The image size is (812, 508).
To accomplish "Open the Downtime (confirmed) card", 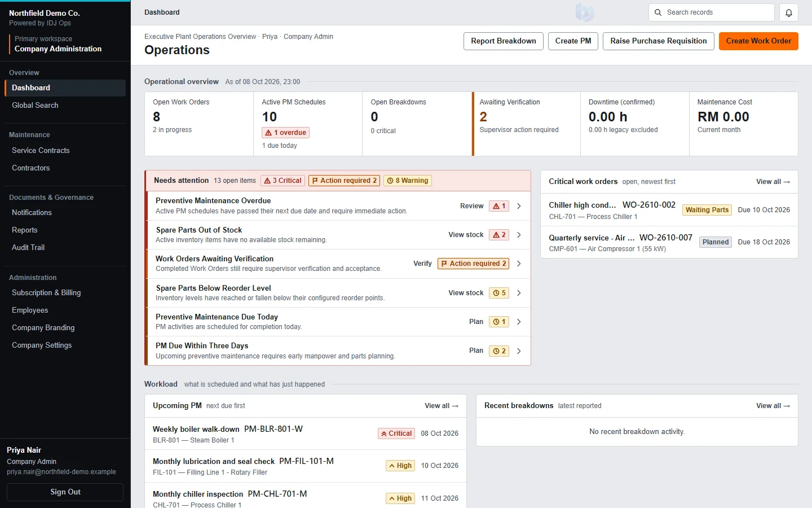I will pos(635,124).
